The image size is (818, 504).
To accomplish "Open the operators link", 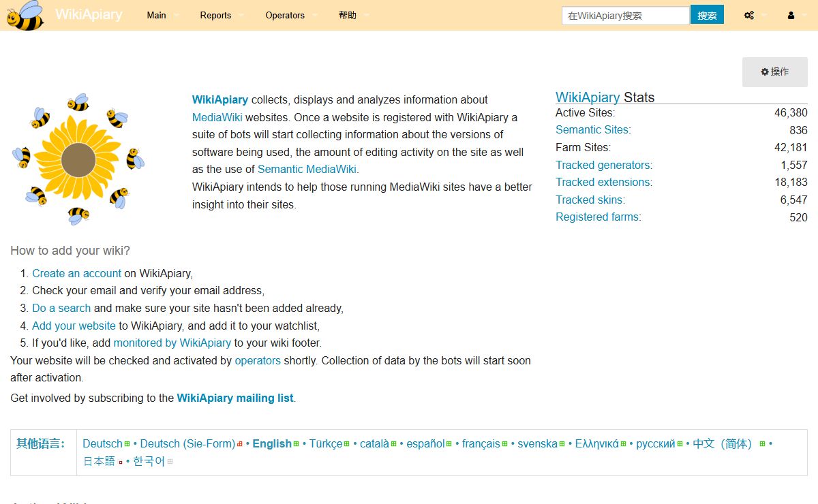I will coord(258,360).
